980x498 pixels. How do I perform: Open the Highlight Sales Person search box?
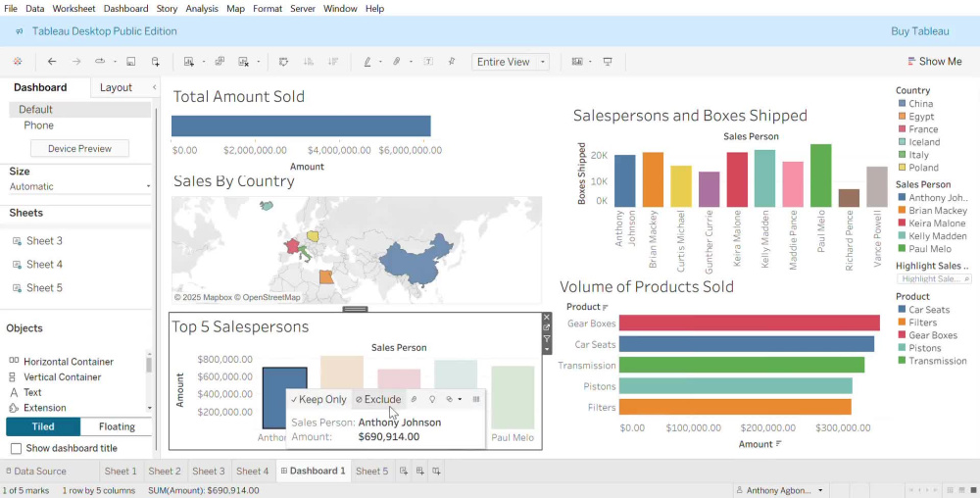[x=934, y=278]
